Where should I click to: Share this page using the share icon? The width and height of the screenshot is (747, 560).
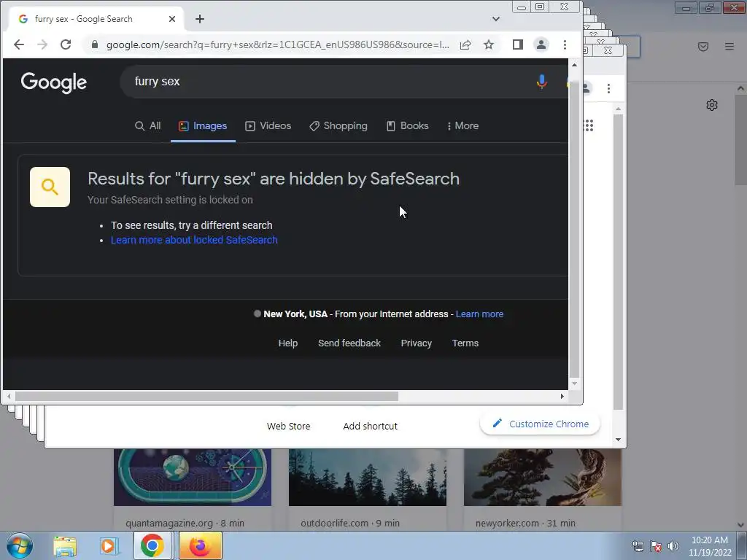pos(465,44)
